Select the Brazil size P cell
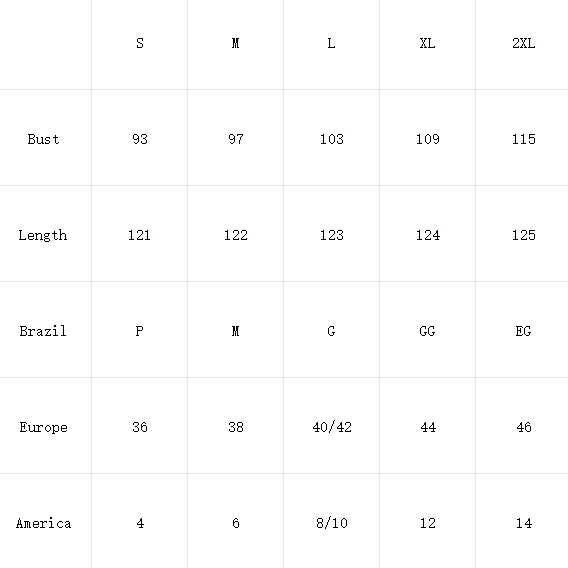Image resolution: width=568 pixels, height=568 pixels. coord(139,331)
